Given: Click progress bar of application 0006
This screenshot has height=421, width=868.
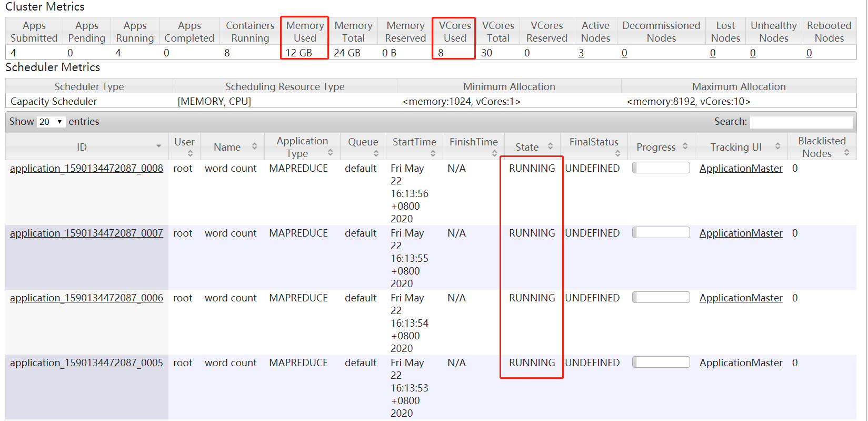Looking at the screenshot, I should coord(661,298).
